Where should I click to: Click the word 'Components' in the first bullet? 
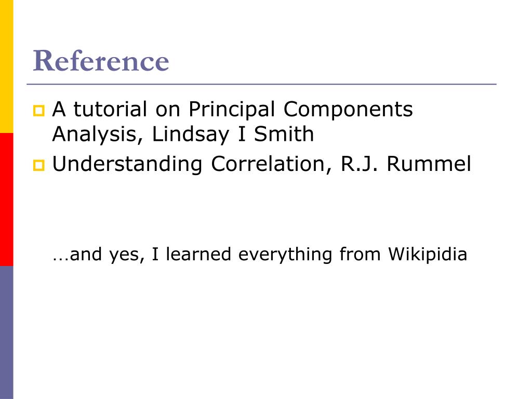pos(348,110)
